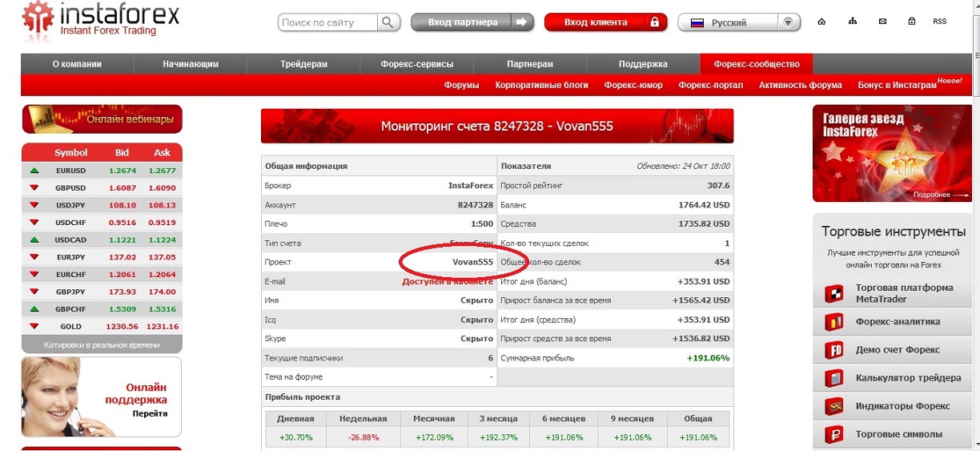Open the О компании menu
The width and height of the screenshot is (980, 451).
(x=77, y=64)
